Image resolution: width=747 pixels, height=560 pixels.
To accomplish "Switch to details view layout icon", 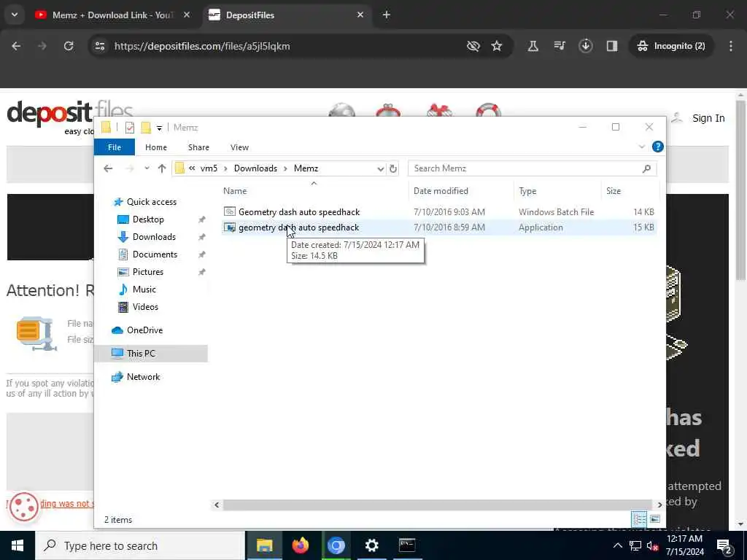I will coord(639,519).
